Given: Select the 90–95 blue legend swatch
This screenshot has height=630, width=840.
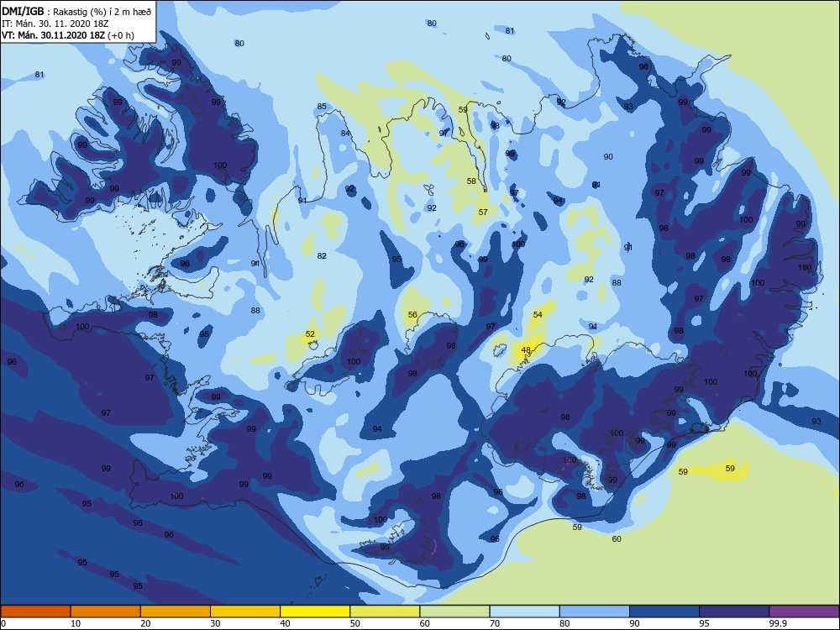Looking at the screenshot, I should pos(664,612).
